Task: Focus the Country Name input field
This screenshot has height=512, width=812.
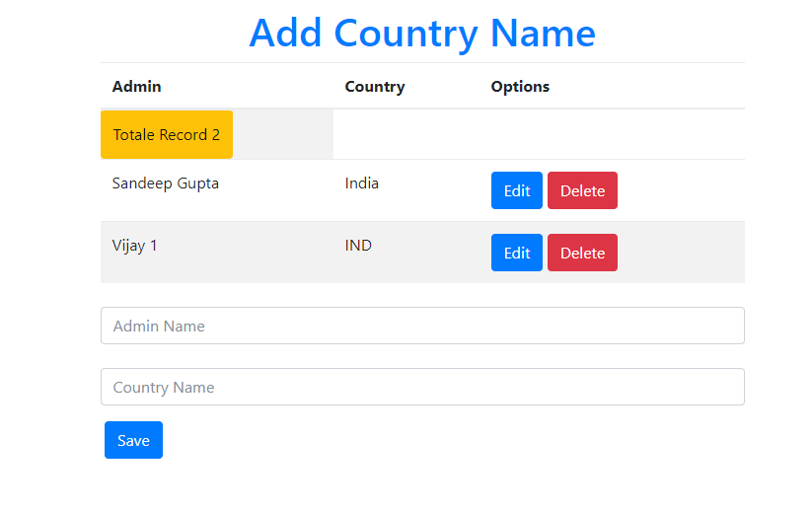Action: click(422, 387)
